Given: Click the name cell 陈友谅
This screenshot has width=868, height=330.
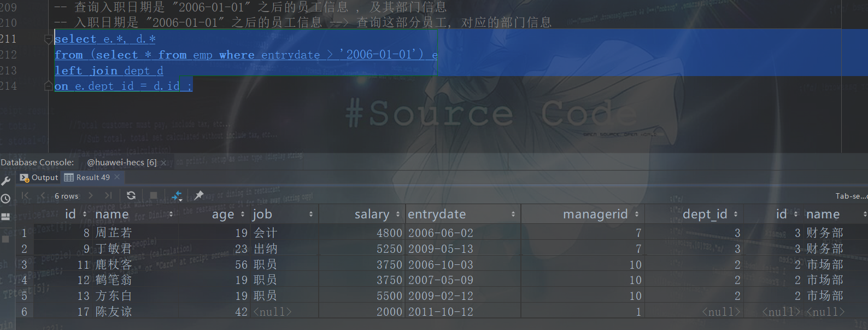Looking at the screenshot, I should point(114,312).
